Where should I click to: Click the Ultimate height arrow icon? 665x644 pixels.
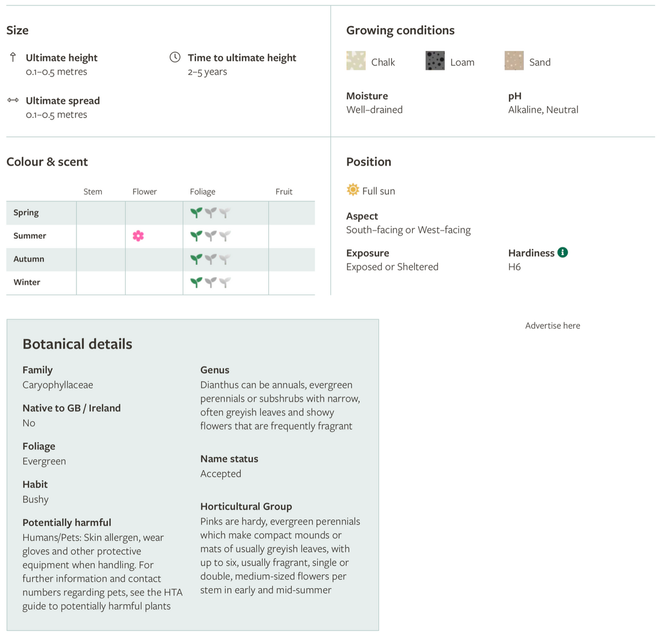(x=13, y=57)
